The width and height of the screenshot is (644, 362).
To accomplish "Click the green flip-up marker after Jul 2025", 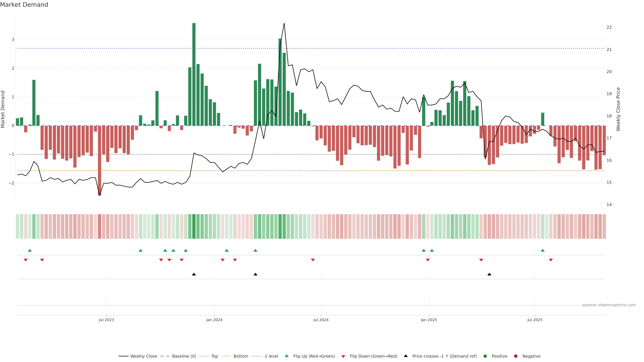I will pos(543,250).
